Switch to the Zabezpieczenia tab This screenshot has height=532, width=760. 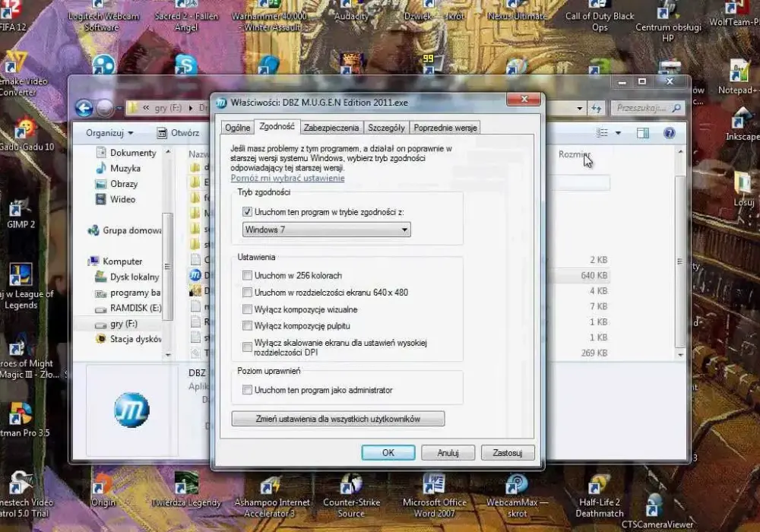331,128
